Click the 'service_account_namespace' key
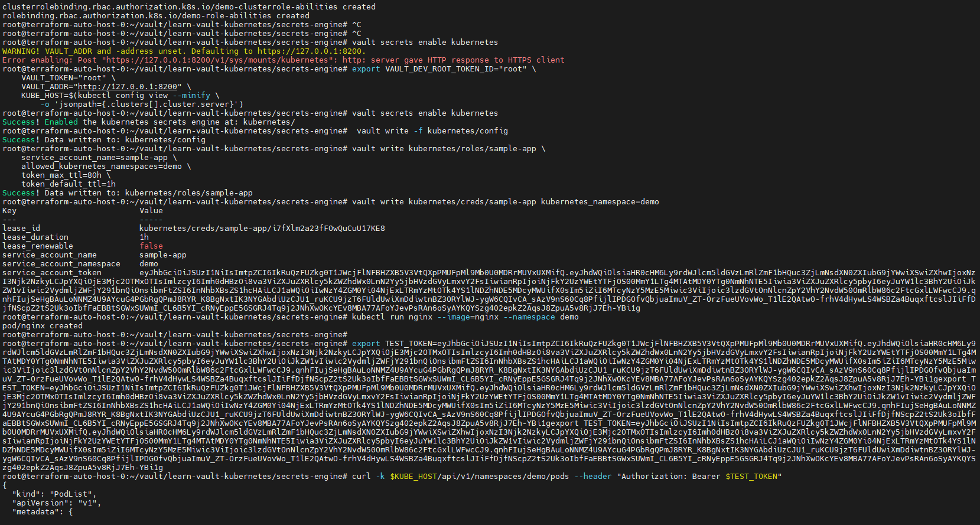The width and height of the screenshot is (980, 525). pos(61,263)
